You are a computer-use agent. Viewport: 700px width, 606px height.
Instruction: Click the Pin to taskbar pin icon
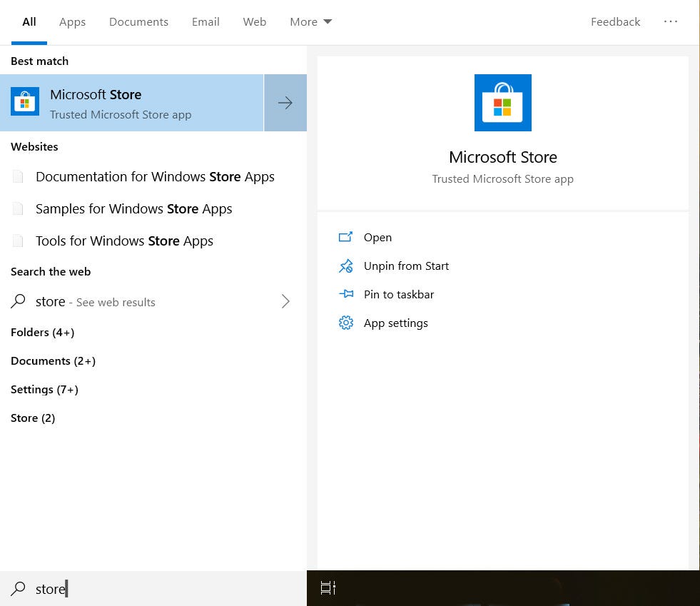(x=345, y=294)
